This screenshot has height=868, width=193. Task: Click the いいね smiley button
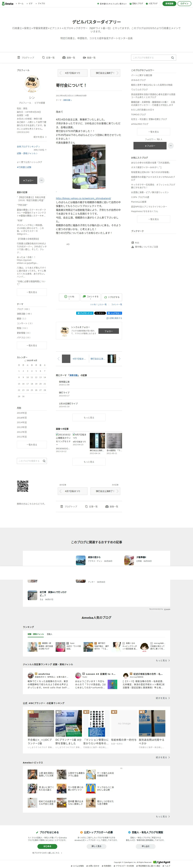69,297
